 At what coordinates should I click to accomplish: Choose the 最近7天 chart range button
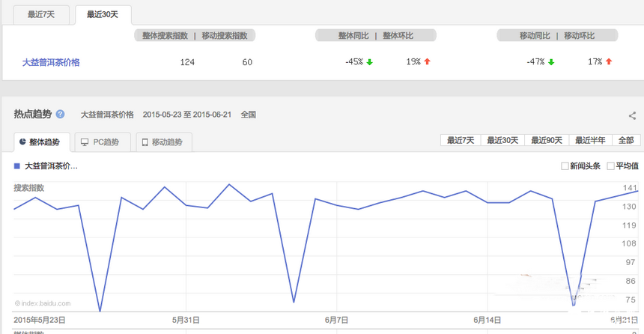461,141
